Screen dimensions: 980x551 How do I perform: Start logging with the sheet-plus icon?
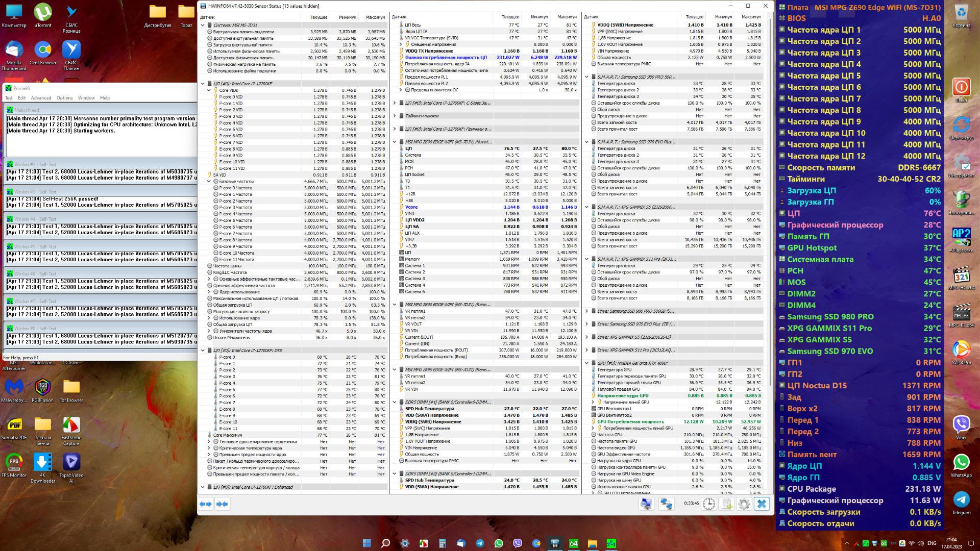pos(727,504)
